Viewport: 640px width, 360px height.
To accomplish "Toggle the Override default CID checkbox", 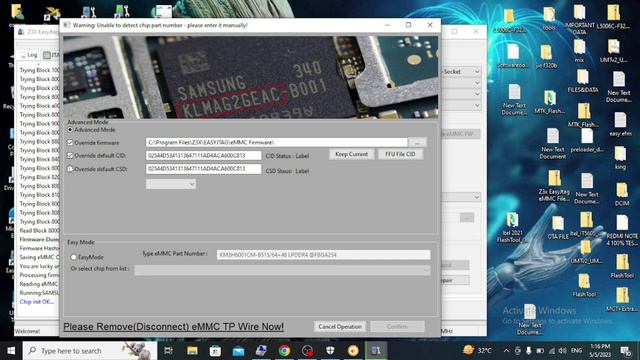I will click(70, 156).
